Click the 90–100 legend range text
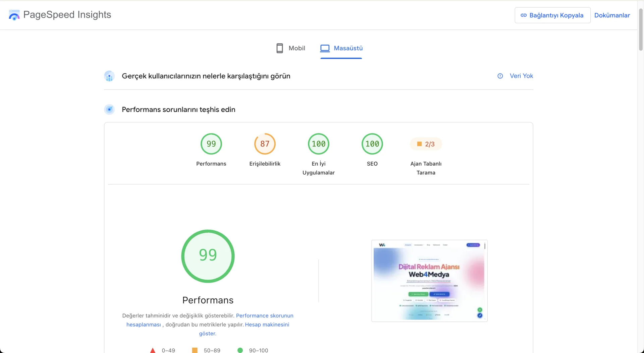This screenshot has height=353, width=644. coord(259,350)
